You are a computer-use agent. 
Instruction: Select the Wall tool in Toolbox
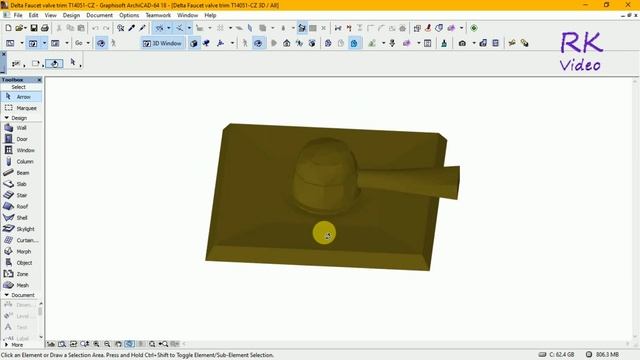pos(21,128)
